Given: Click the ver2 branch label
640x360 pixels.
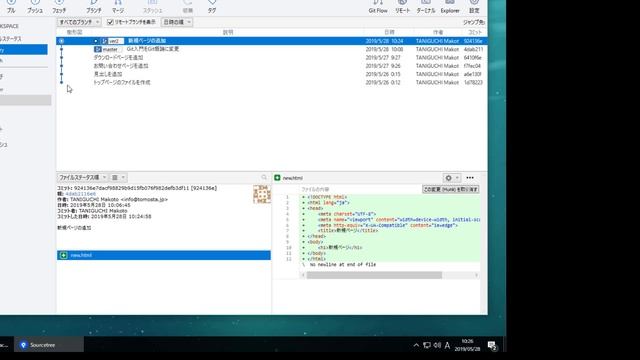Looking at the screenshot, I should pyautogui.click(x=113, y=41).
